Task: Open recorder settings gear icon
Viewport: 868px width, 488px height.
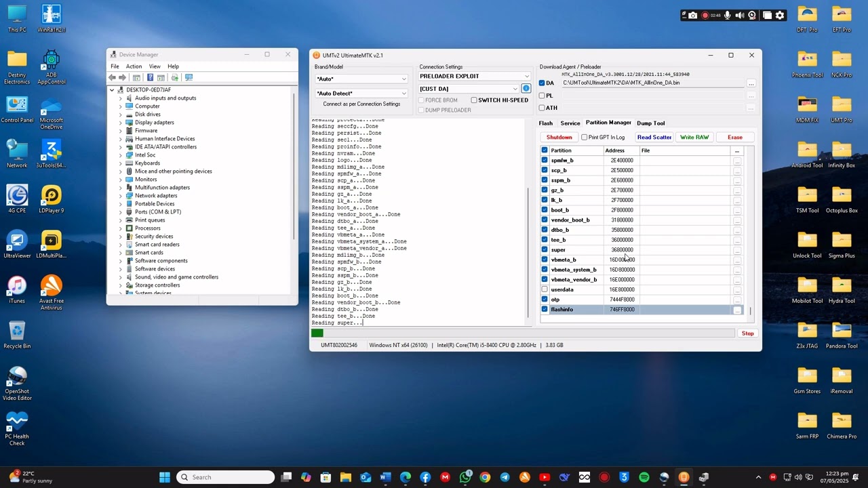Action: coord(780,15)
